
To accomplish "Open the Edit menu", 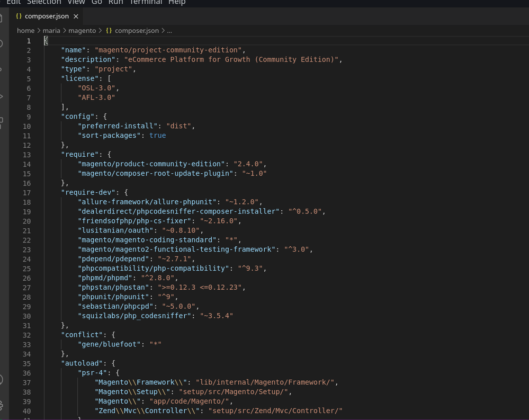I will tap(13, 2).
